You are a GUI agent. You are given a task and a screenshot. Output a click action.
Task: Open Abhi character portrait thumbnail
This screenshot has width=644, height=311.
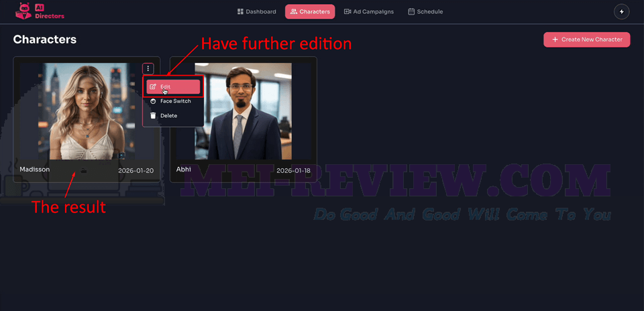click(x=243, y=111)
